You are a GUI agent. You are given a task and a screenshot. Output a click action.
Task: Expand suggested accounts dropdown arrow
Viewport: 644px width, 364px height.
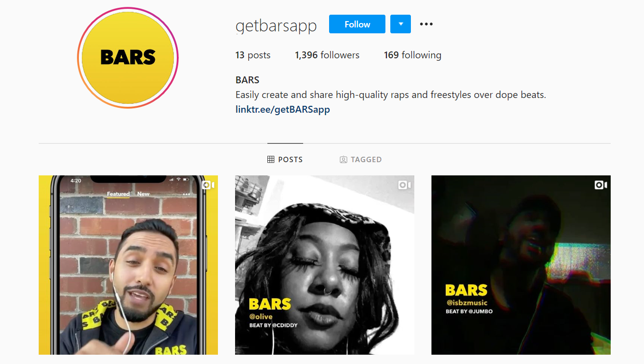pos(401,24)
